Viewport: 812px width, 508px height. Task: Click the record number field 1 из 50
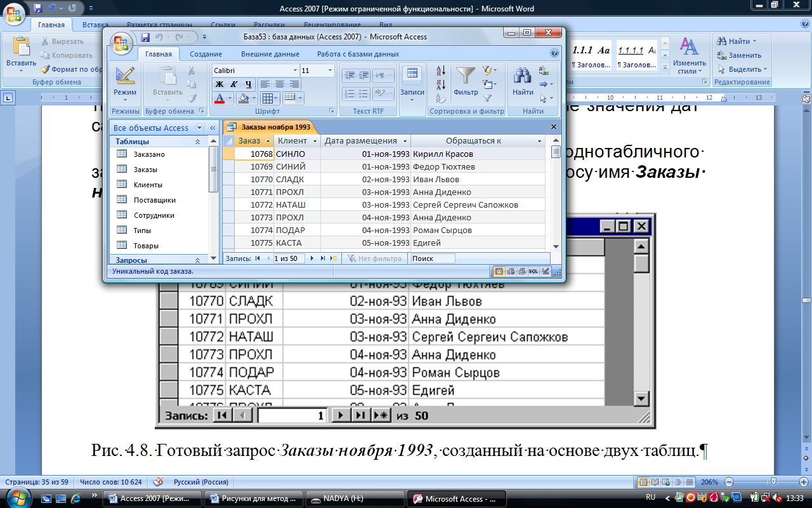(289, 258)
